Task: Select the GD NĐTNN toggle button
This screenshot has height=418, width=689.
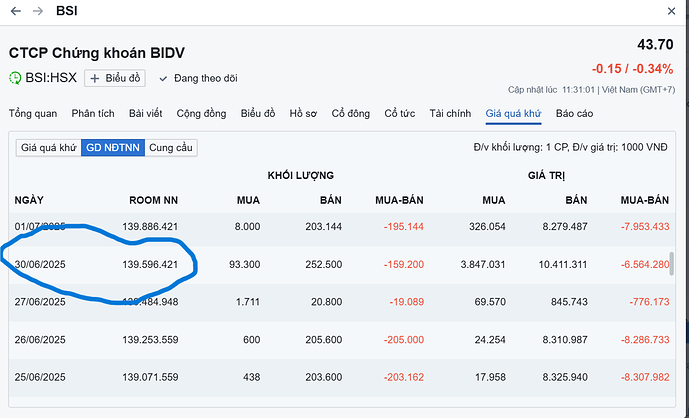Action: click(112, 147)
